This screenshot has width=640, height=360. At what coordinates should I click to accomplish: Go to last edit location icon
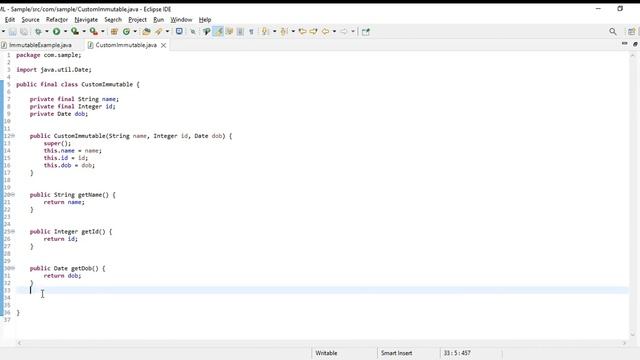tap(302, 31)
